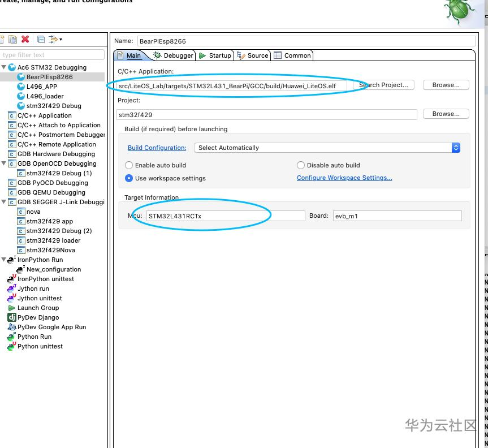Click the PyDev Google App Run icon
This screenshot has height=448, width=488.
(11, 327)
